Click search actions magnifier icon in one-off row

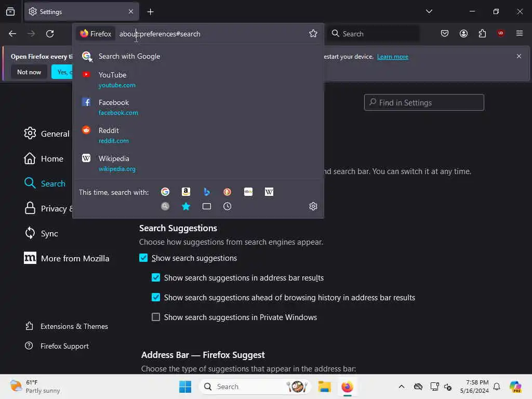165,206
